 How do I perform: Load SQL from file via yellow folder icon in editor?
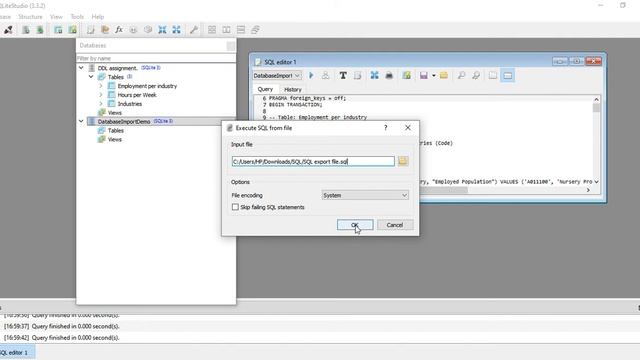(x=444, y=76)
